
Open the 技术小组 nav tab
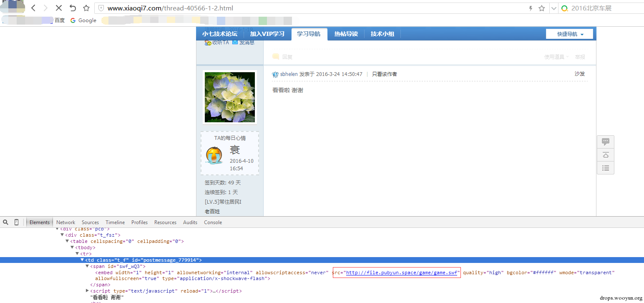(x=382, y=34)
